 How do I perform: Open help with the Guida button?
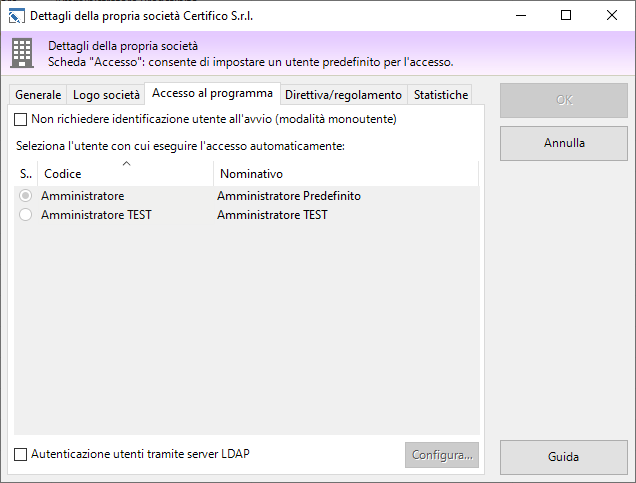[x=563, y=457]
